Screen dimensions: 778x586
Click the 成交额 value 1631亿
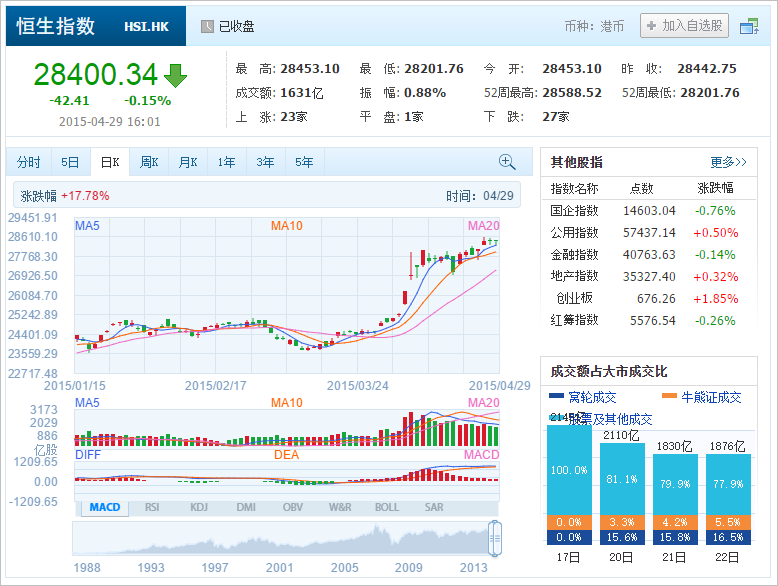tap(302, 93)
